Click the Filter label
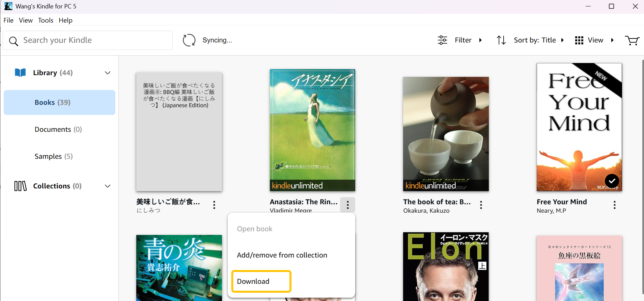Screen dimensions: 644x301 [463, 40]
